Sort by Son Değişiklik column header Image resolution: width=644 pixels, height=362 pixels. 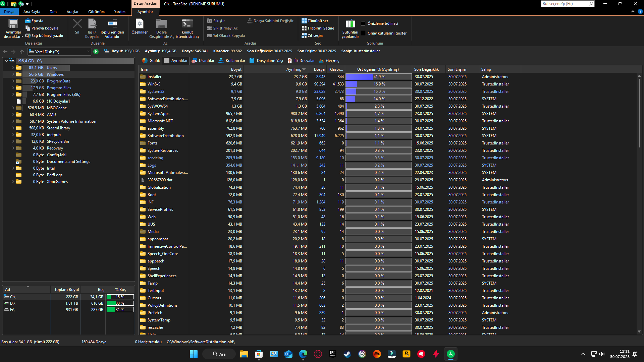click(x=429, y=69)
